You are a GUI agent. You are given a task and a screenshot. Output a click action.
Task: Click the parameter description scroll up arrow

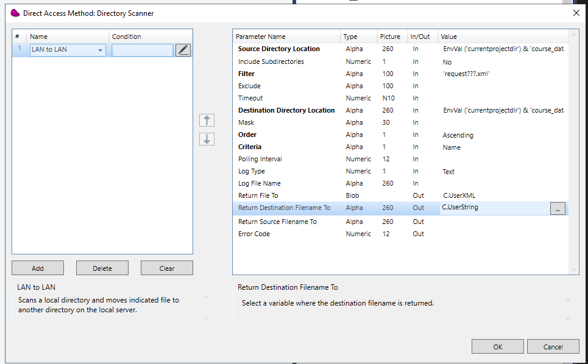pyautogui.click(x=568, y=300)
